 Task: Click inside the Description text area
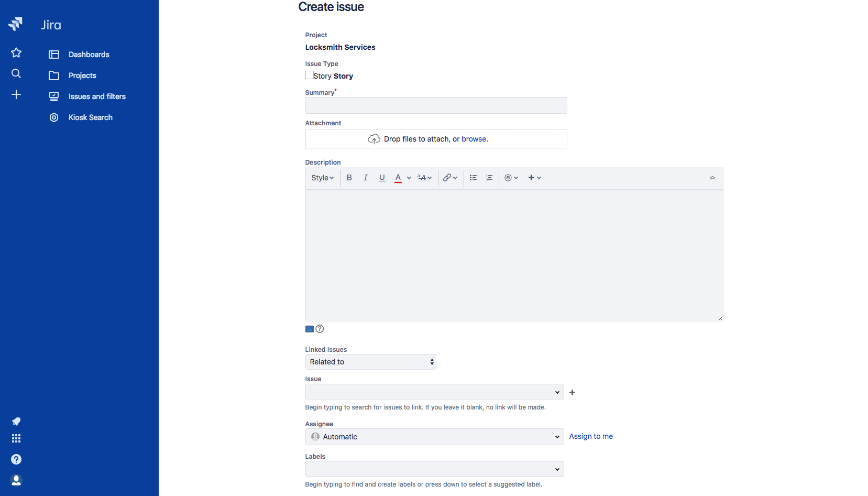pos(514,255)
